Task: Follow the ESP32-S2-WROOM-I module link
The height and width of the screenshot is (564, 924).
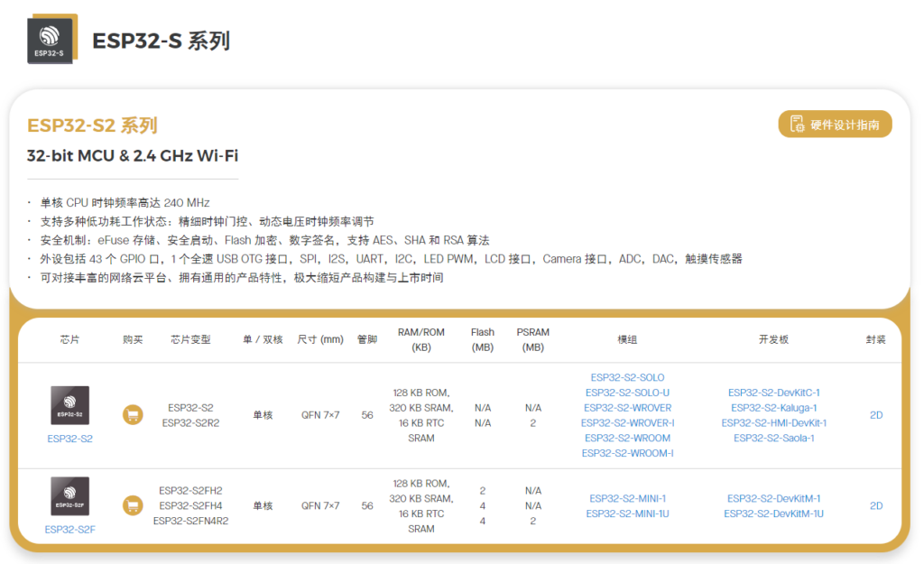Action: point(627,453)
